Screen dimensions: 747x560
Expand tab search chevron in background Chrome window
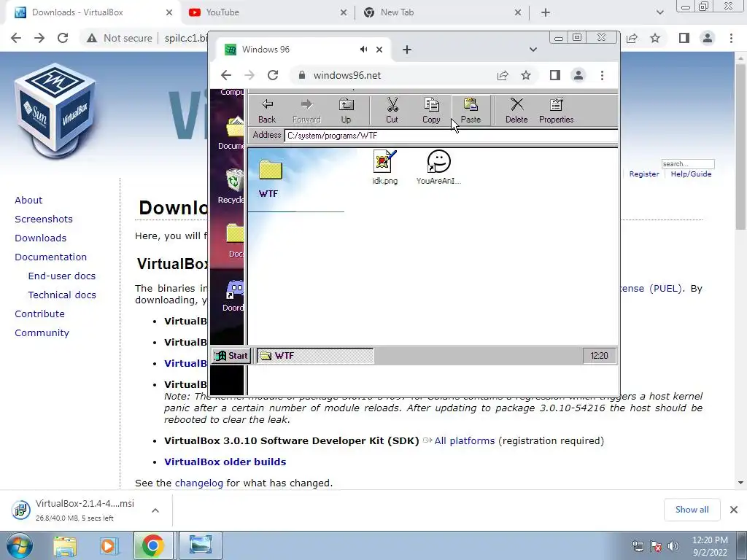[659, 12]
